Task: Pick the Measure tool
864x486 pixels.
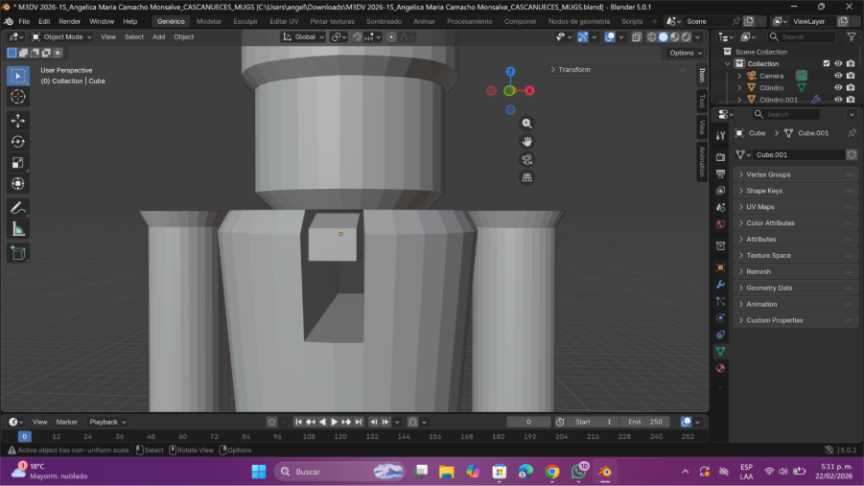Action: point(18,229)
